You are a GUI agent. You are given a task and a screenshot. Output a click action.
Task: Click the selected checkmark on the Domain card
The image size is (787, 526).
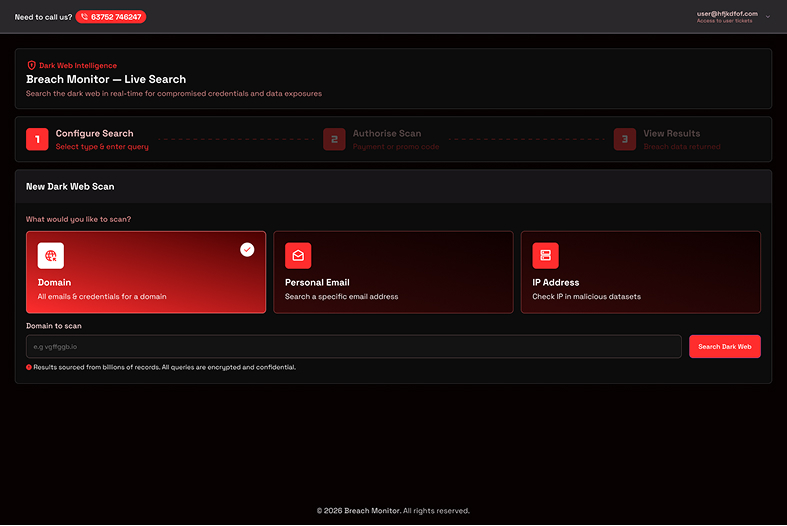click(247, 249)
